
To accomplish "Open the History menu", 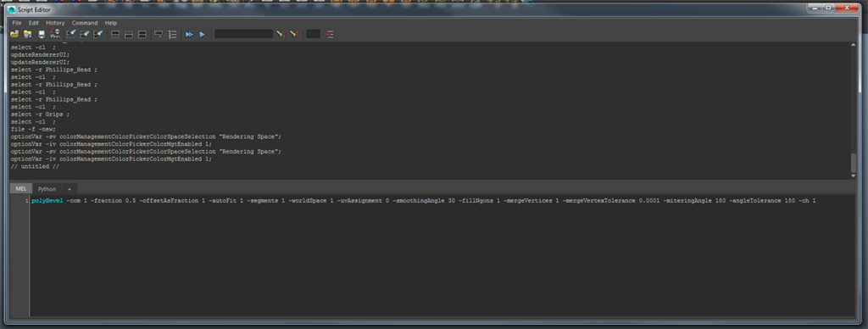I will [x=55, y=23].
